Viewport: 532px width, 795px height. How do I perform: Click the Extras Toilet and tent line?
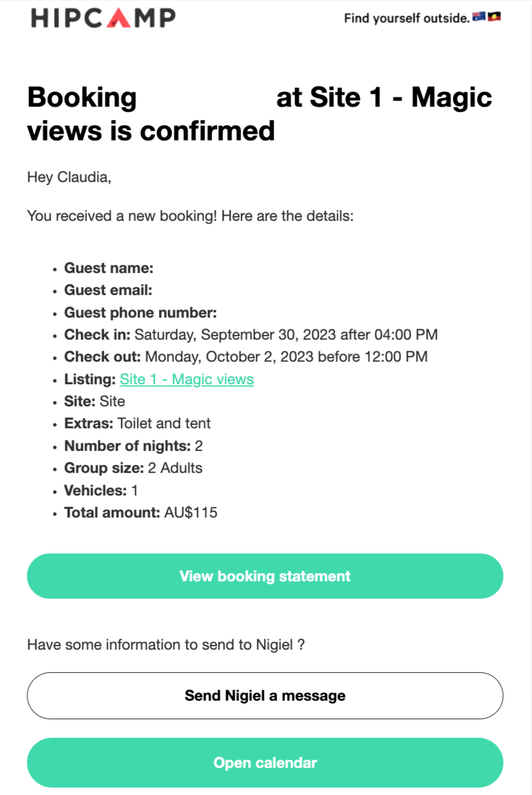[137, 424]
